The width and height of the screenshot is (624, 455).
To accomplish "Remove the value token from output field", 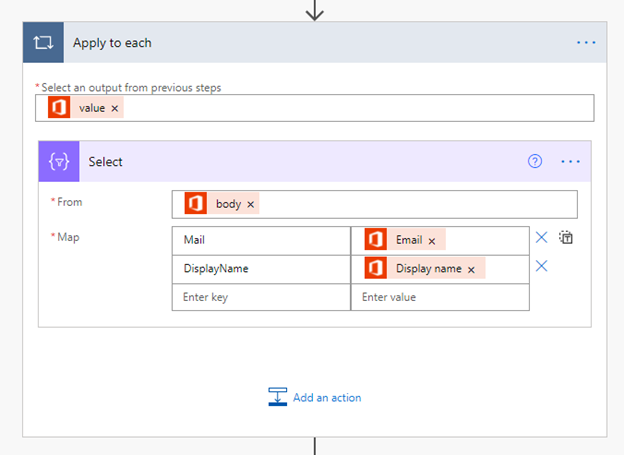I will click(115, 108).
